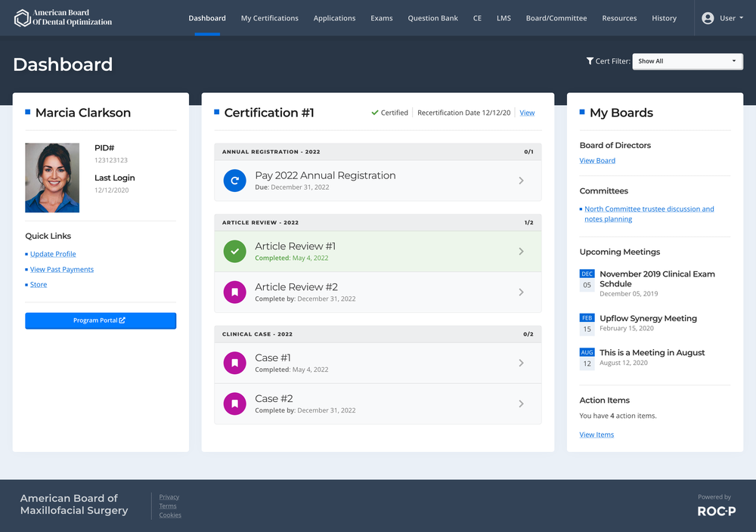This screenshot has height=532, width=756.
Task: Click the DEC 05 calendar badge
Action: pyautogui.click(x=587, y=278)
